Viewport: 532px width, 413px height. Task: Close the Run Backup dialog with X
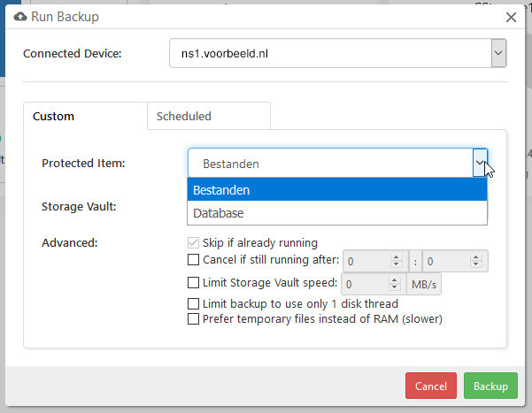tap(511, 18)
